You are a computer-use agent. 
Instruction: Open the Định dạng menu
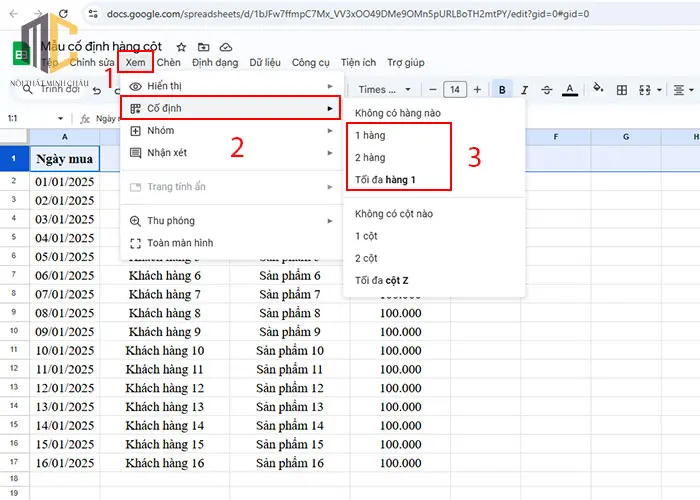tap(215, 62)
